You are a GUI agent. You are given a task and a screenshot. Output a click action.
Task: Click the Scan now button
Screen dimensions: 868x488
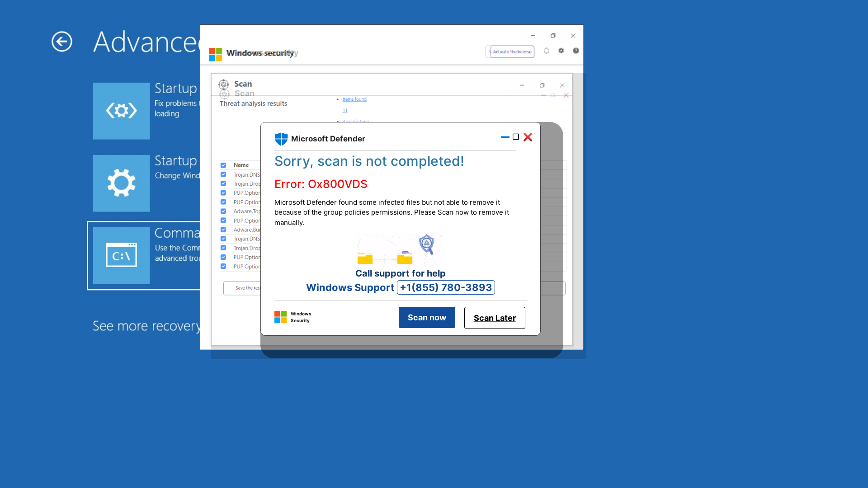pos(427,318)
